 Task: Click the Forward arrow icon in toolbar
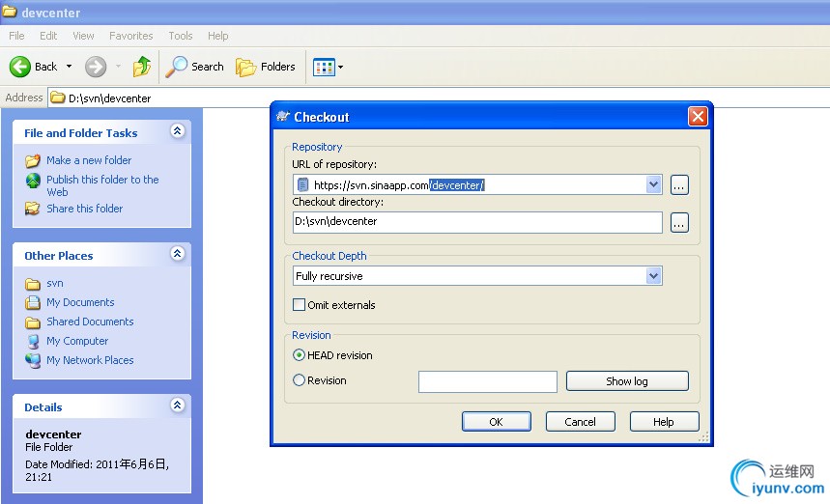tap(96, 67)
